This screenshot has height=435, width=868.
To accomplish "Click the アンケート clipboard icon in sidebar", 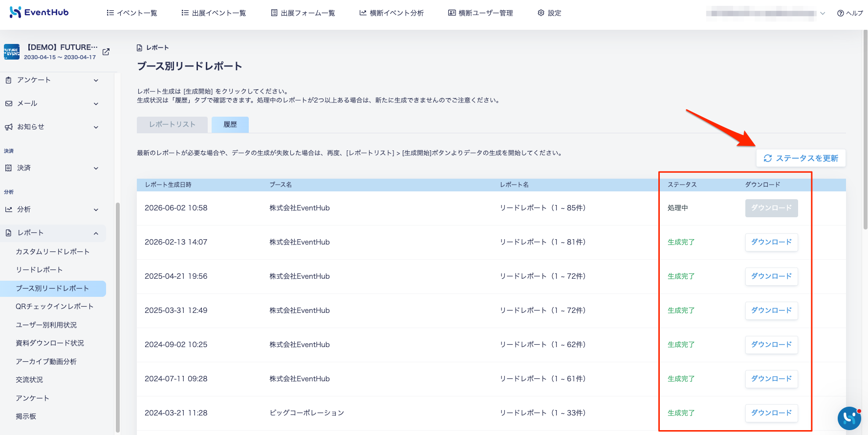I will pyautogui.click(x=8, y=80).
